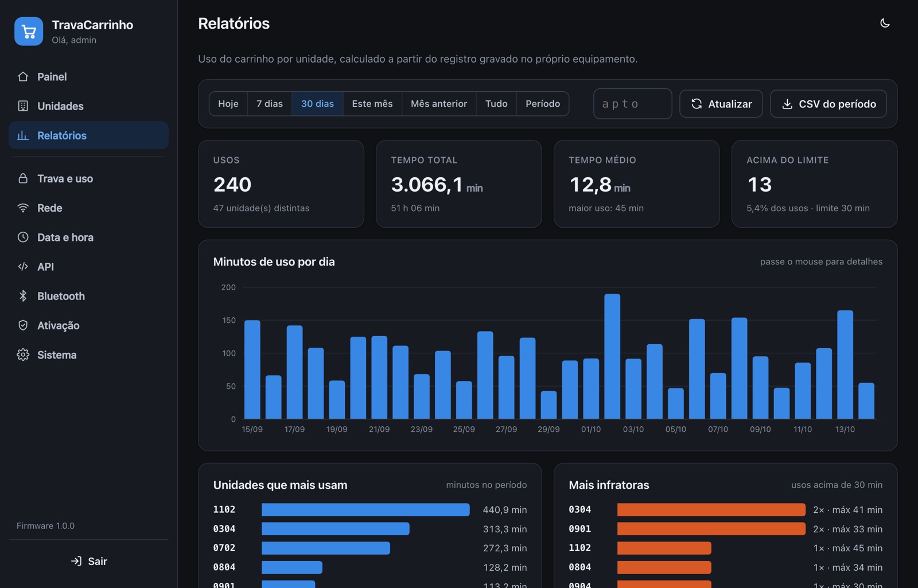Click the download icon in CSV do período

point(787,104)
